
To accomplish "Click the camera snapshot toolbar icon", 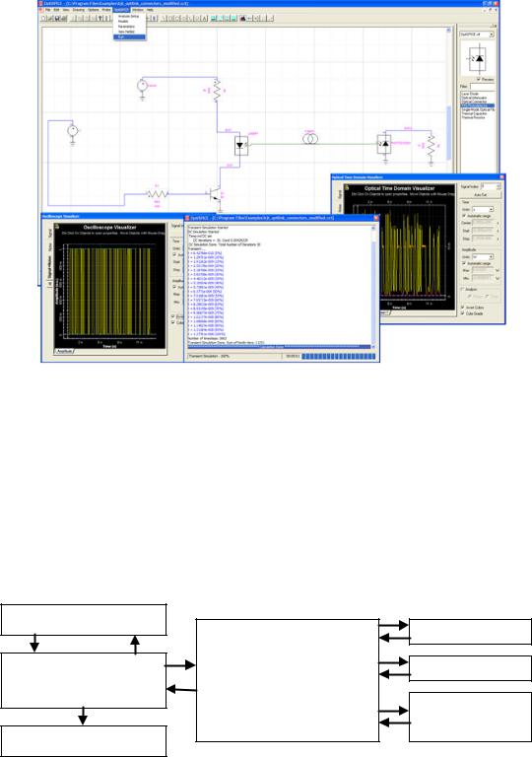I will (x=242, y=19).
